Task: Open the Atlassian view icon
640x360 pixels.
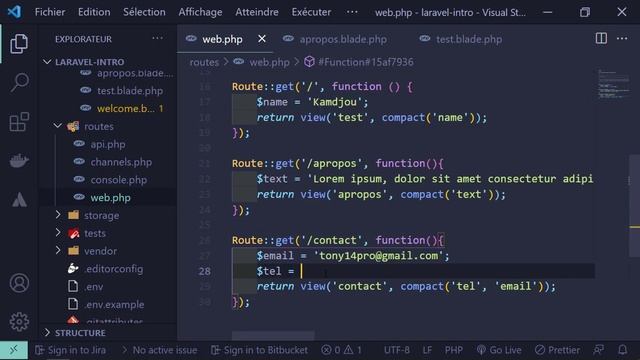Action: coord(19,200)
